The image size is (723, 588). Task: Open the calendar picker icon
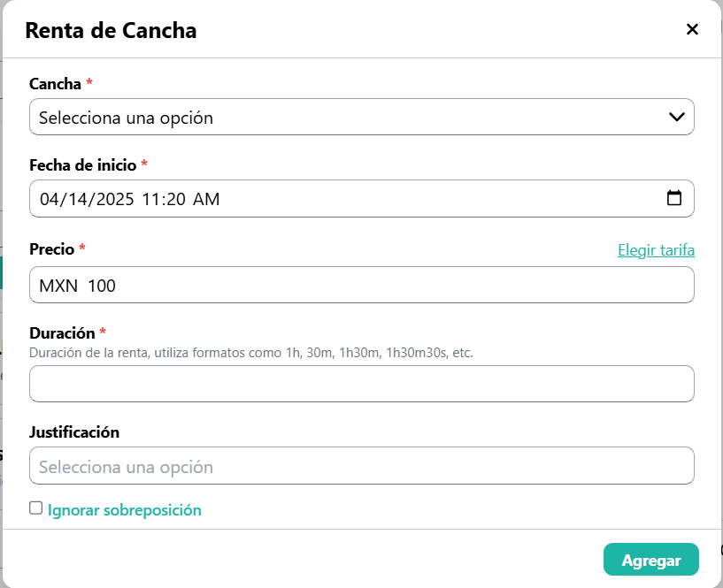pos(674,198)
